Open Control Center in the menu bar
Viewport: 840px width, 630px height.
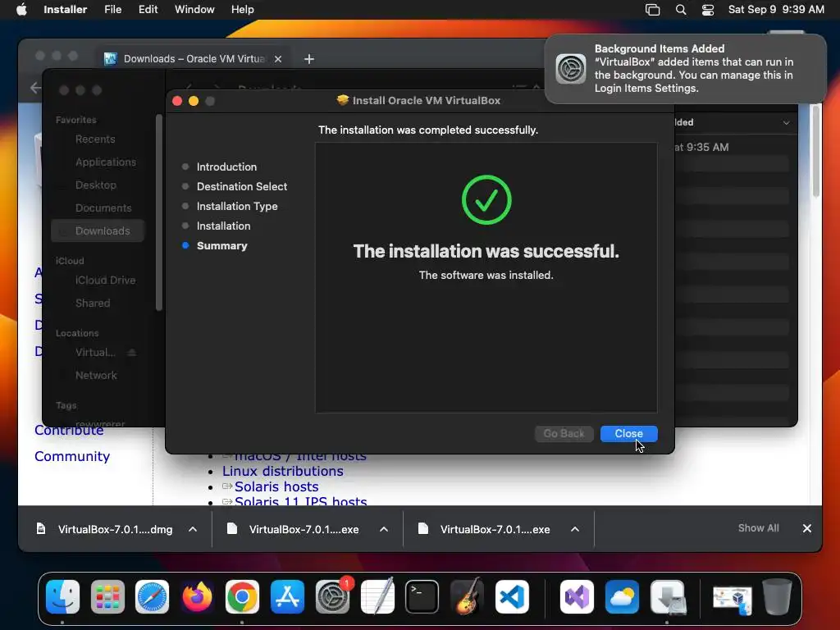coord(708,10)
